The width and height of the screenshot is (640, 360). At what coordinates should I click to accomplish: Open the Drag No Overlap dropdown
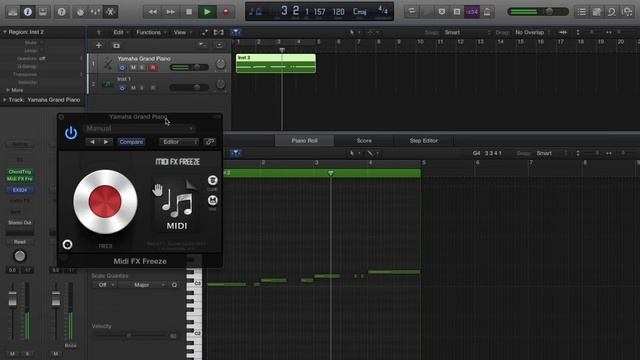pyautogui.click(x=531, y=32)
